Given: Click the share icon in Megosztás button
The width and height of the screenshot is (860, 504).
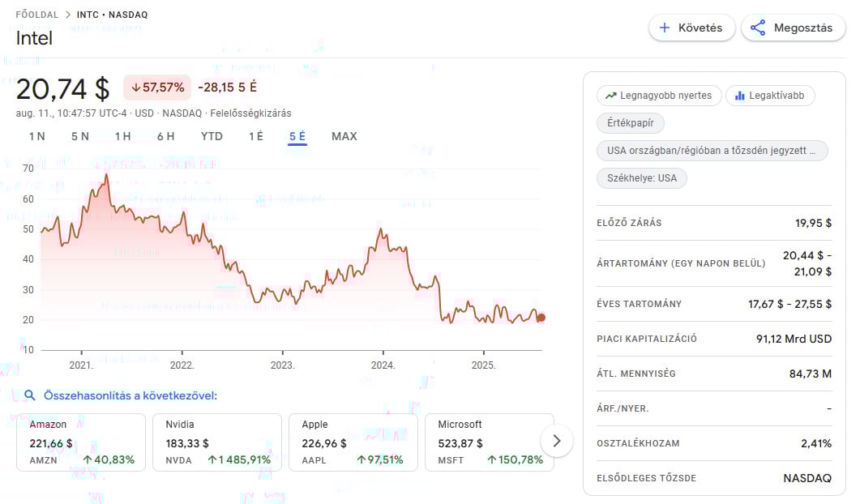Looking at the screenshot, I should [x=757, y=28].
